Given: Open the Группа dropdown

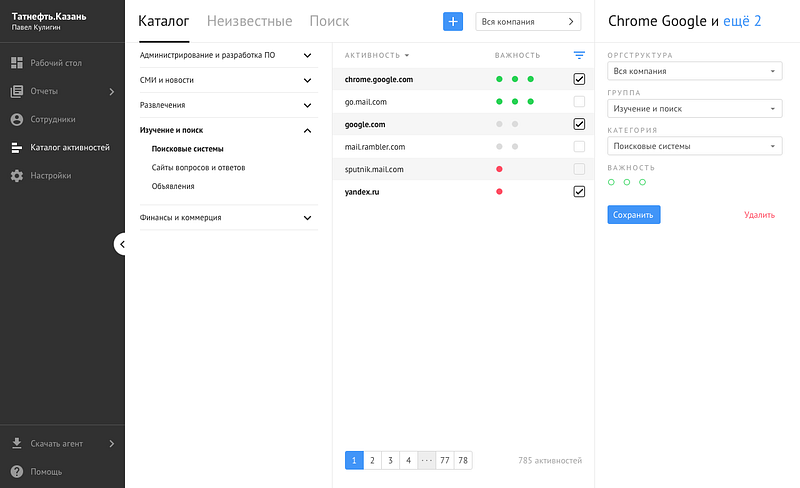Looking at the screenshot, I should coord(694,109).
